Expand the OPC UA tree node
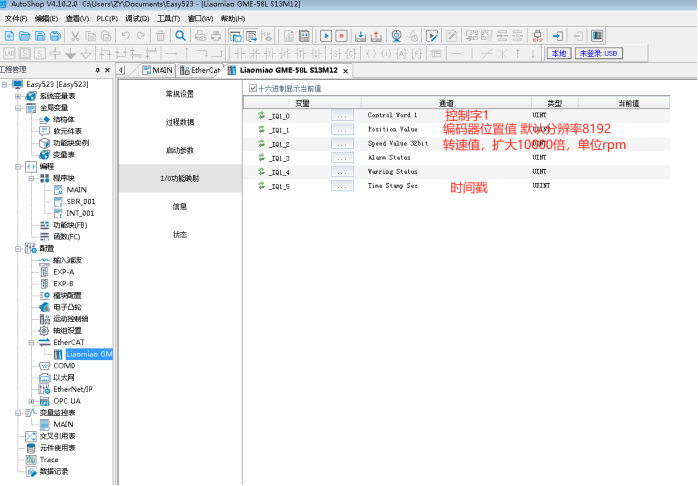Viewport: 698px width, 486px height. click(x=31, y=401)
